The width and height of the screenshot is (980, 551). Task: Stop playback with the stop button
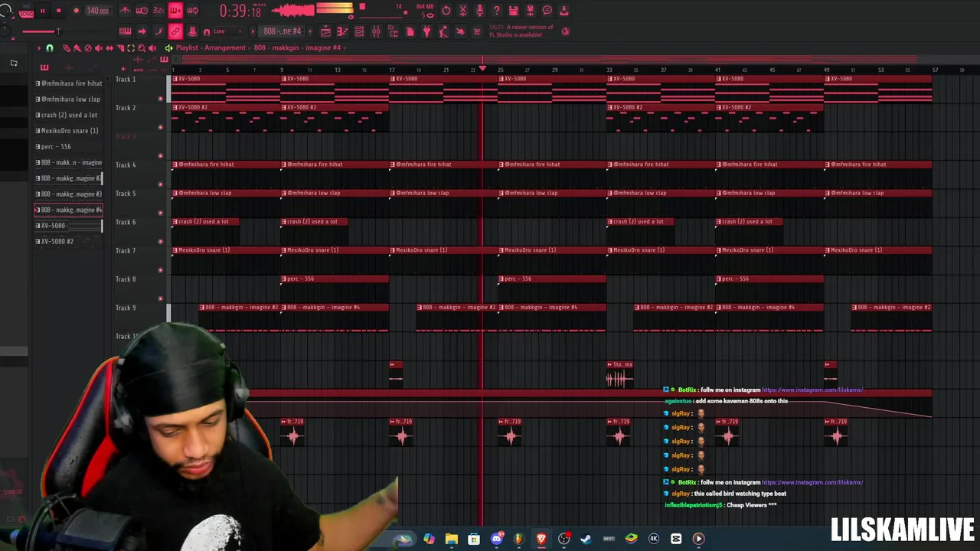coord(58,11)
